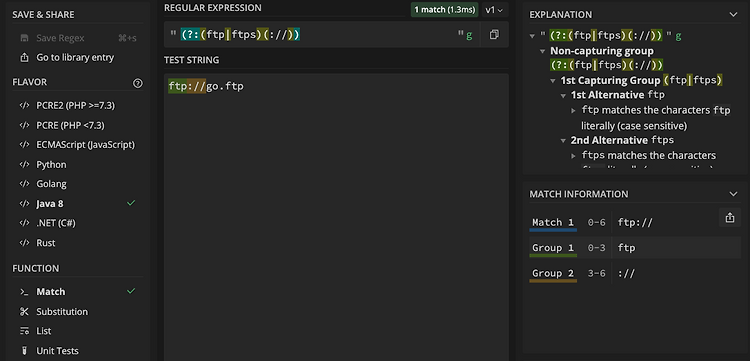750x361 pixels.
Task: Collapse the Match Information panel
Action: [733, 194]
